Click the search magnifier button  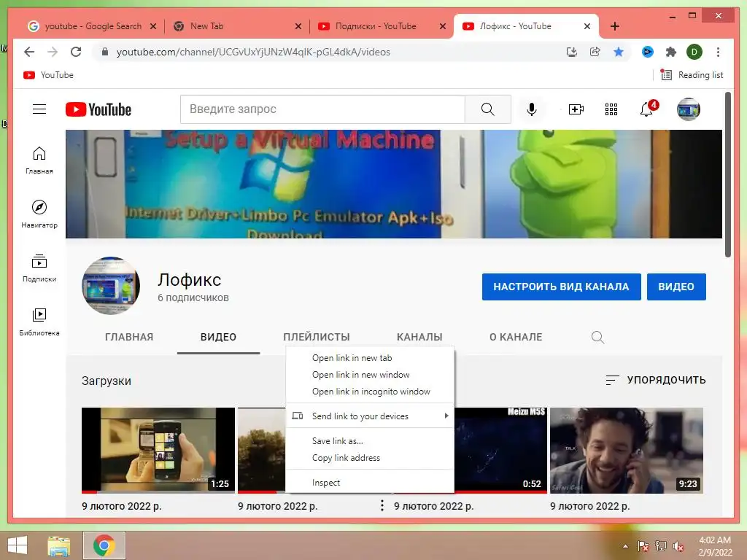tap(488, 109)
